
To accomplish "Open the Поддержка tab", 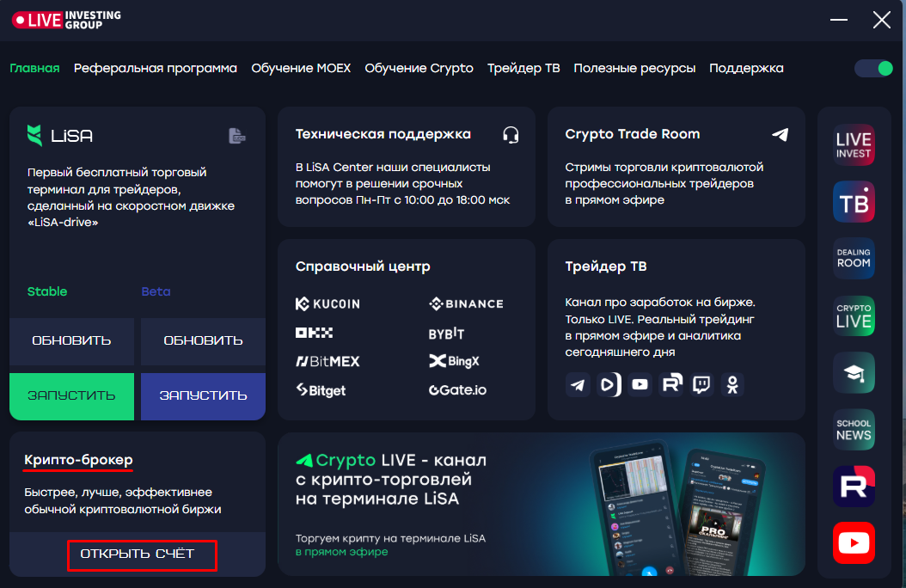I will pos(746,68).
